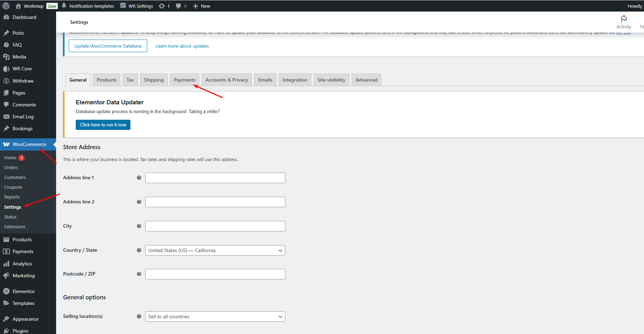Click the Withdraw dollar icon in sidebar
The height and width of the screenshot is (334, 644).
pyautogui.click(x=6, y=81)
